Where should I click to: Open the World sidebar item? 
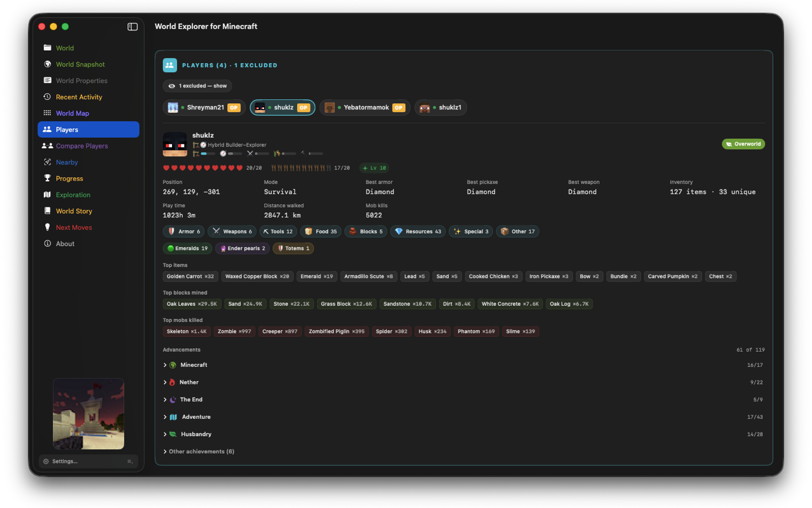pyautogui.click(x=88, y=48)
